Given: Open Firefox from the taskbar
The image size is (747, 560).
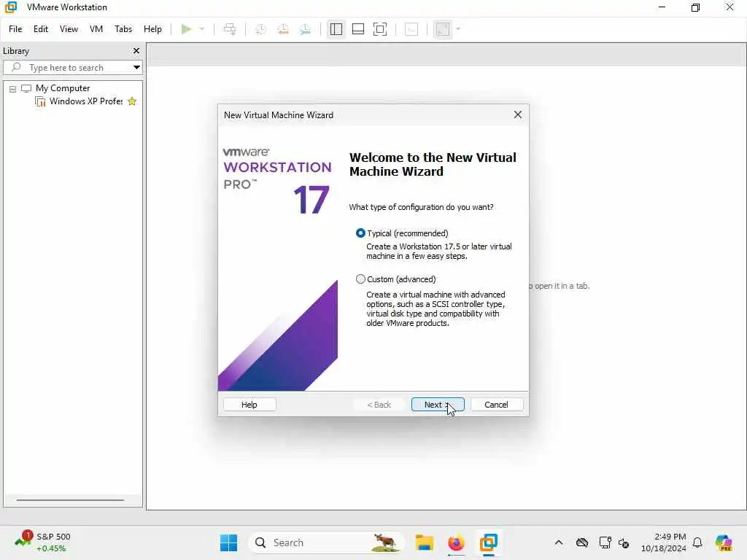Looking at the screenshot, I should coord(456,542).
